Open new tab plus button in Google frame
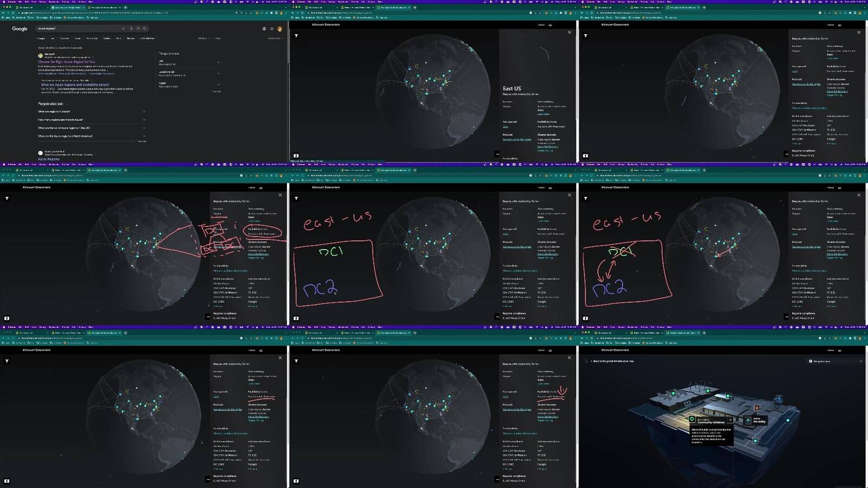Image resolution: width=868 pixels, height=488 pixels. click(x=126, y=7)
